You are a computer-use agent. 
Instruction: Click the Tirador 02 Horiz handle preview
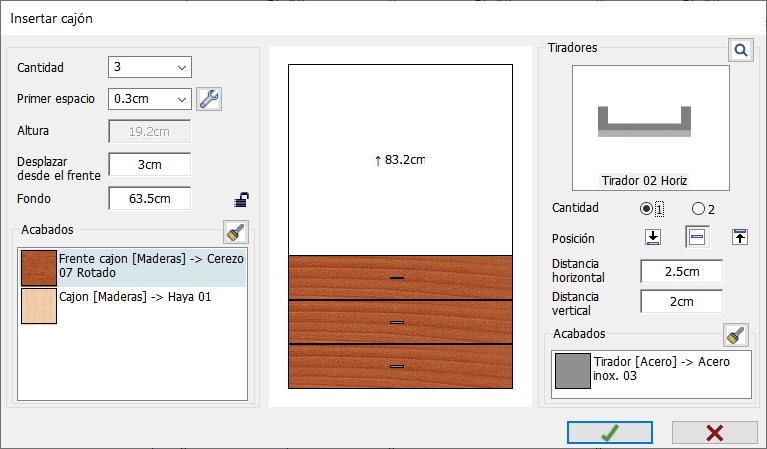pyautogui.click(x=651, y=128)
